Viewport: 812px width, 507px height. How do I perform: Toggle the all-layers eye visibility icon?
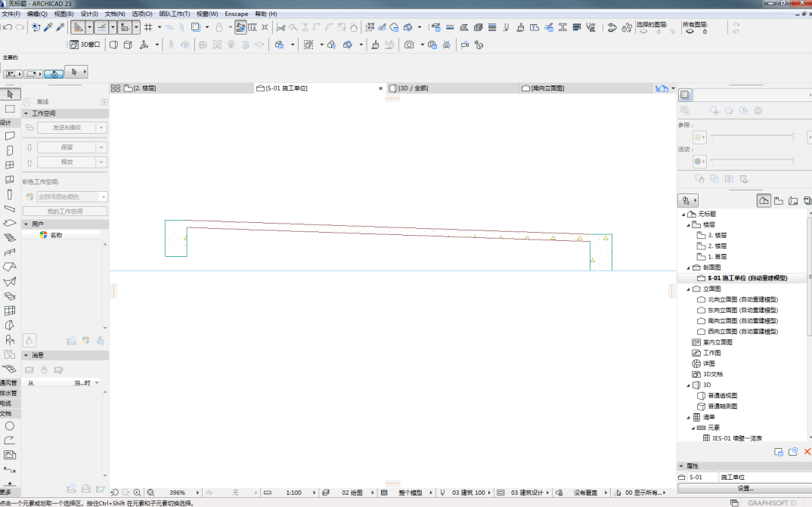click(x=690, y=32)
